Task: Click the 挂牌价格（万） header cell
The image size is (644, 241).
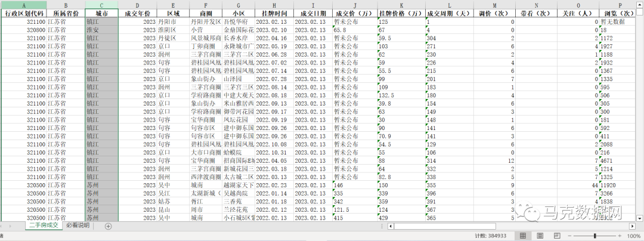Action: [x=401, y=13]
